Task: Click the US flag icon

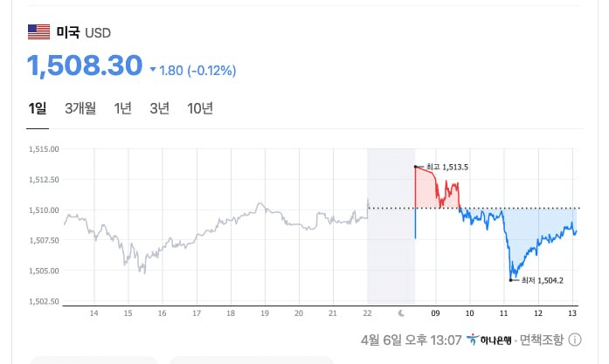Action: 38,32
